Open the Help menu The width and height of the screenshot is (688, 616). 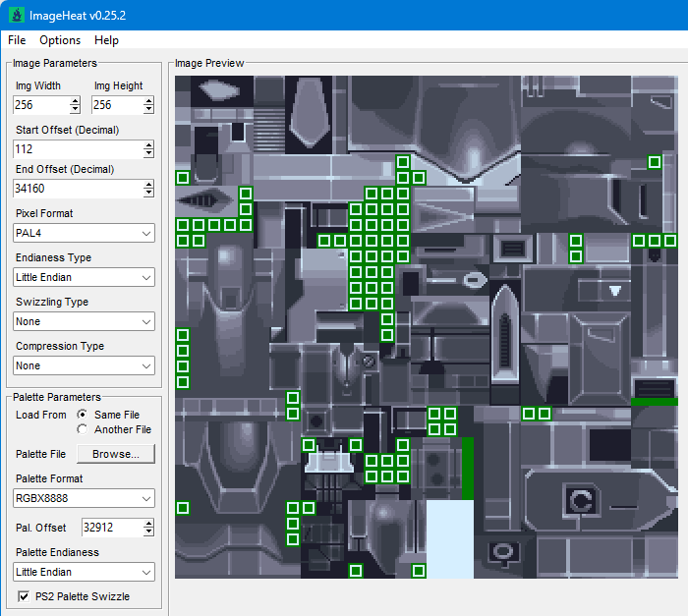[x=106, y=40]
